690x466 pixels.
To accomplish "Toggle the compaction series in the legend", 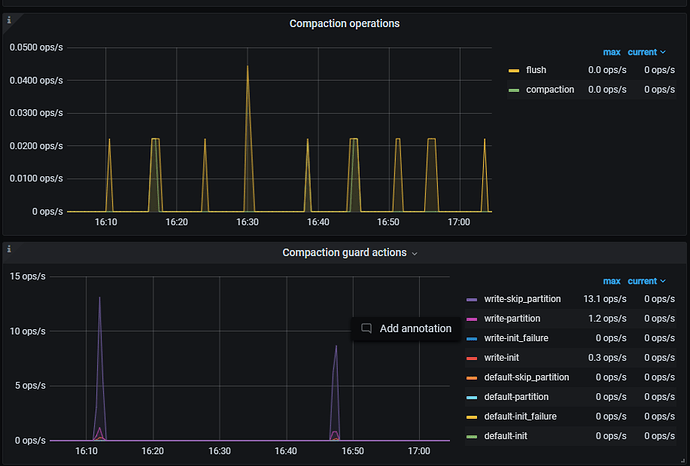I will 550,89.
